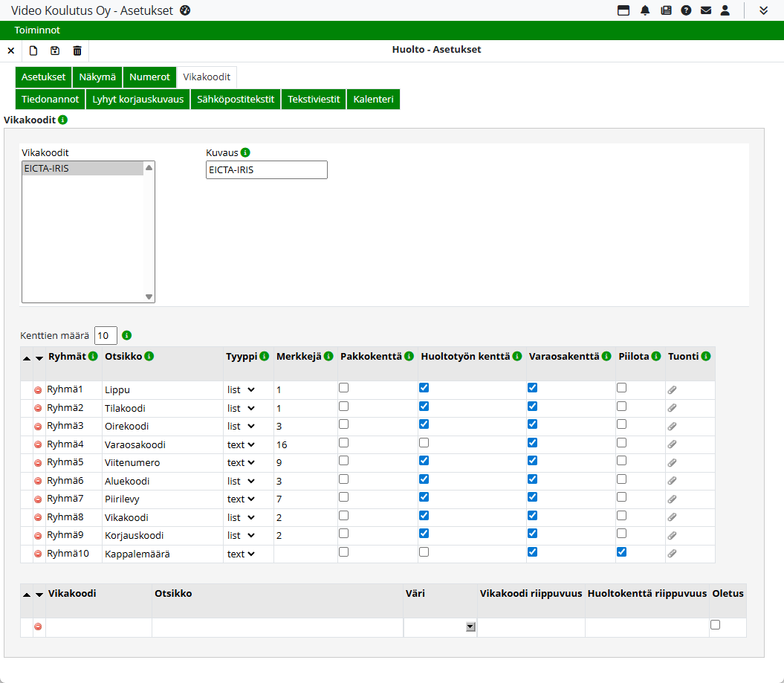The height and width of the screenshot is (683, 784).
Task: Enable Pakkokenttä checkbox for Lippu row
Action: click(x=343, y=388)
